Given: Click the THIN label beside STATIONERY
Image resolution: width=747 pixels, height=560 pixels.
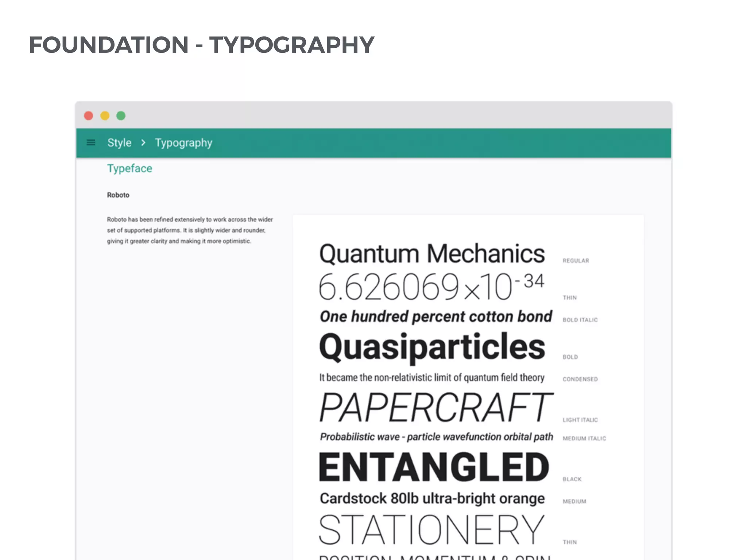Looking at the screenshot, I should (x=569, y=542).
